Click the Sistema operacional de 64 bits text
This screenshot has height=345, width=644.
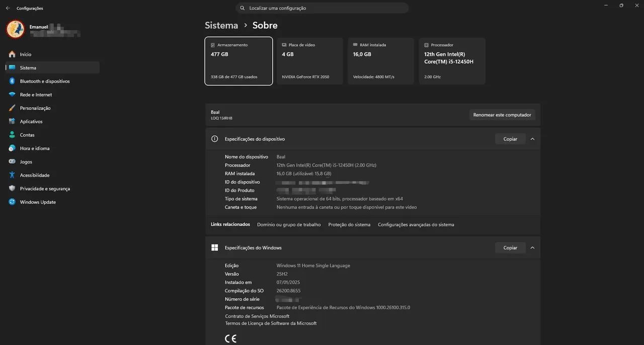(x=340, y=199)
